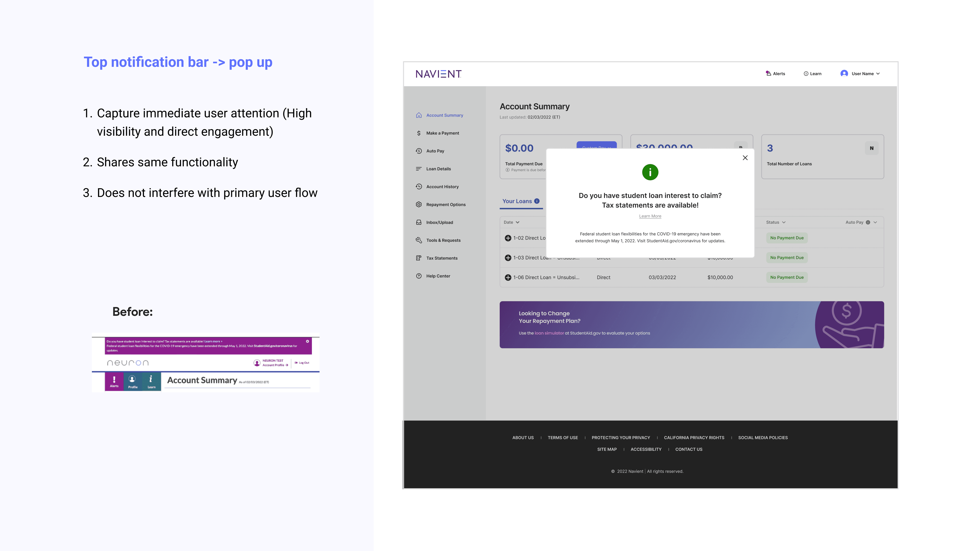The width and height of the screenshot is (980, 551).
Task: Open the Contact Us footer link
Action: (x=689, y=449)
